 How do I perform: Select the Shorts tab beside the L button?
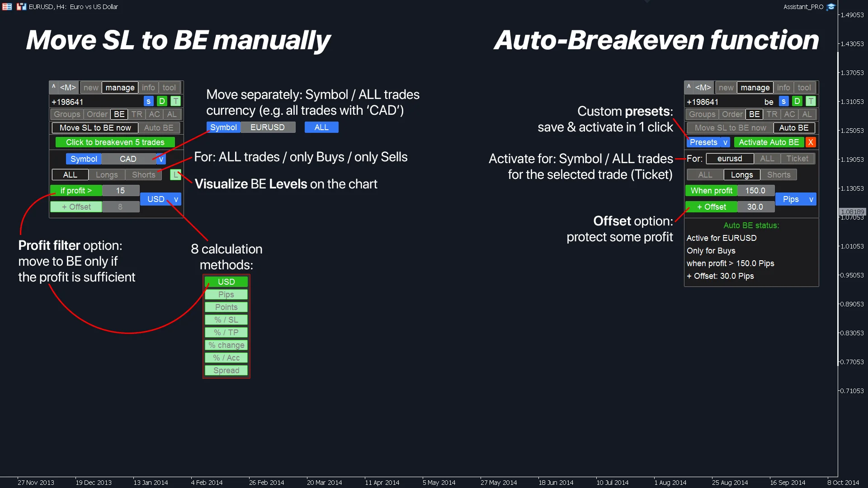point(143,175)
